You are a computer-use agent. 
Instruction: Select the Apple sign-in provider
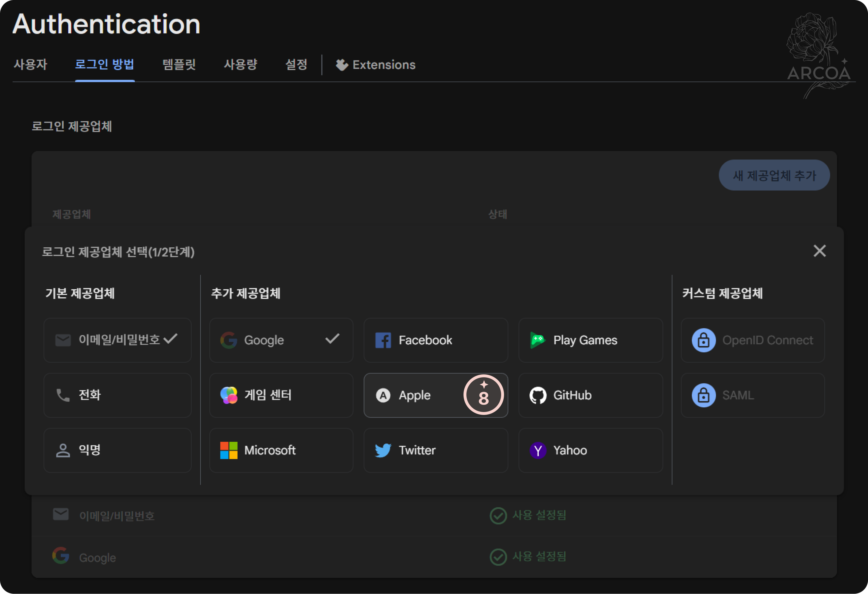coord(415,395)
